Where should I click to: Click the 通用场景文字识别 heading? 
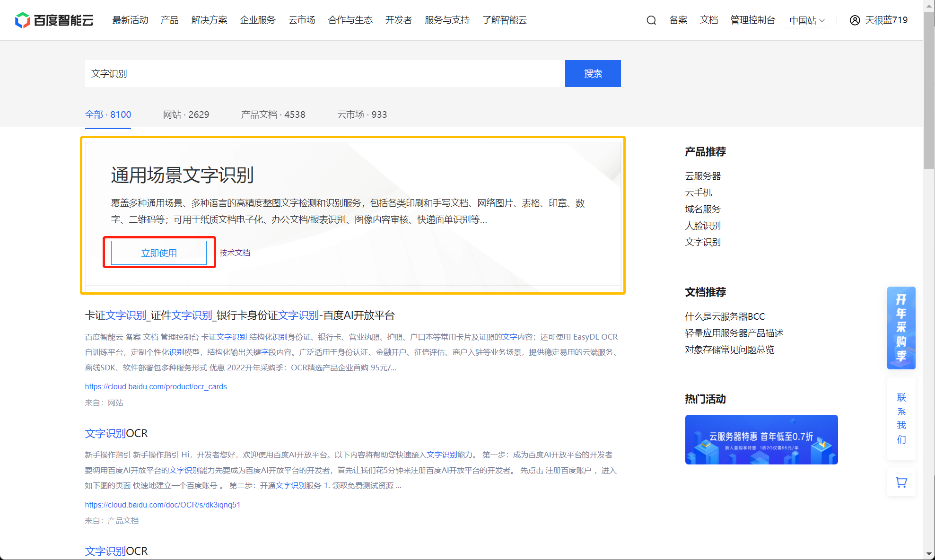pyautogui.click(x=182, y=175)
